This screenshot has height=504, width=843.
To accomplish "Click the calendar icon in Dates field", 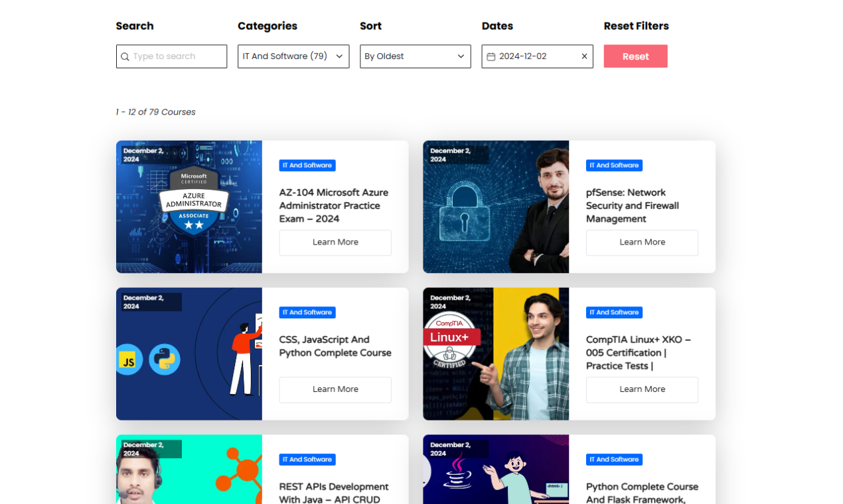I will pyautogui.click(x=491, y=56).
